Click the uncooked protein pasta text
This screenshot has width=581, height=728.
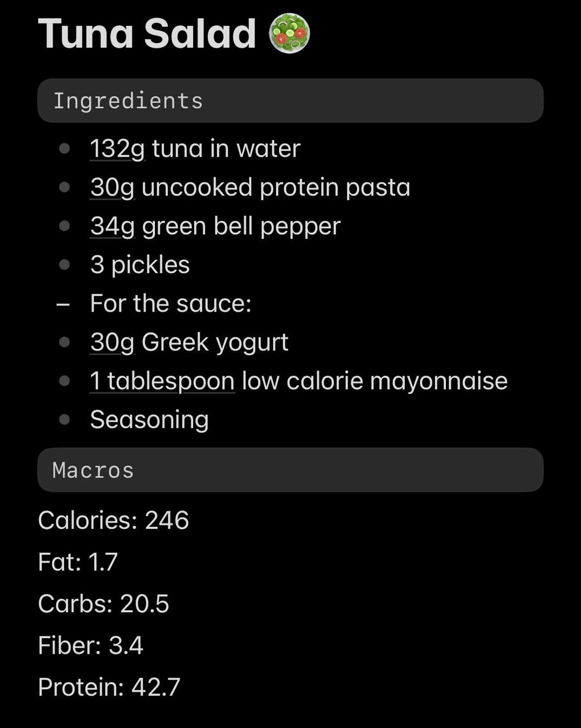click(276, 187)
